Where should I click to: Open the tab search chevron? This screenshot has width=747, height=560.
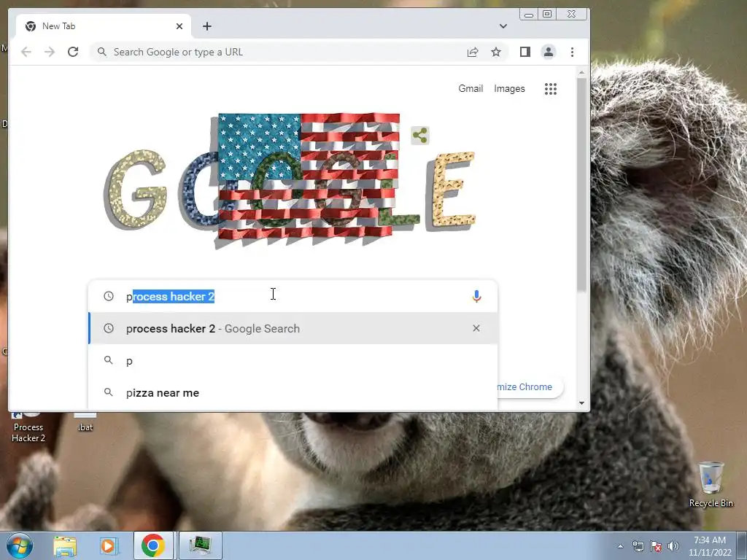503,26
